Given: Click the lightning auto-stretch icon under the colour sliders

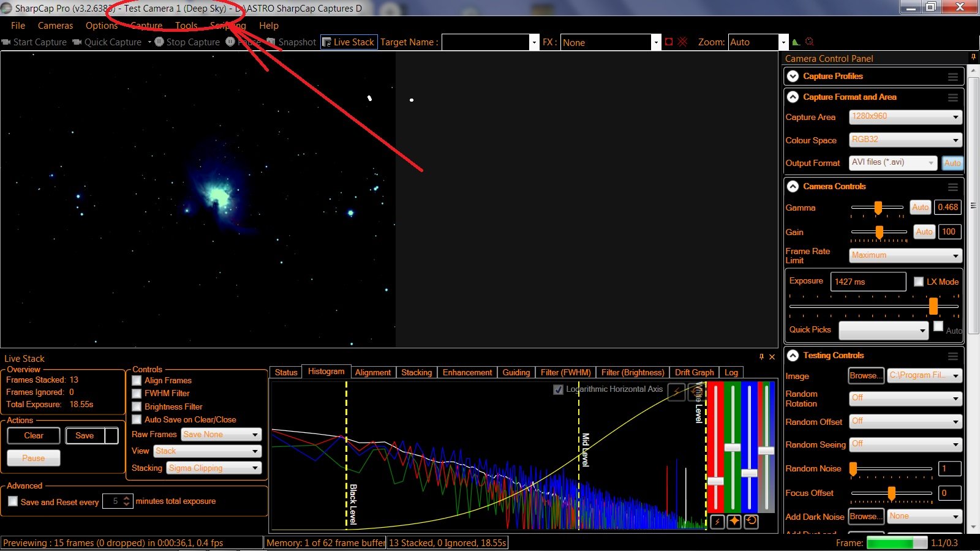Looking at the screenshot, I should click(x=717, y=522).
